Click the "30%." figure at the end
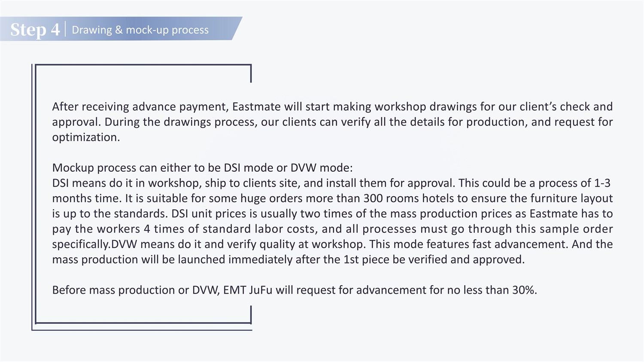The image size is (644, 362). tap(524, 290)
